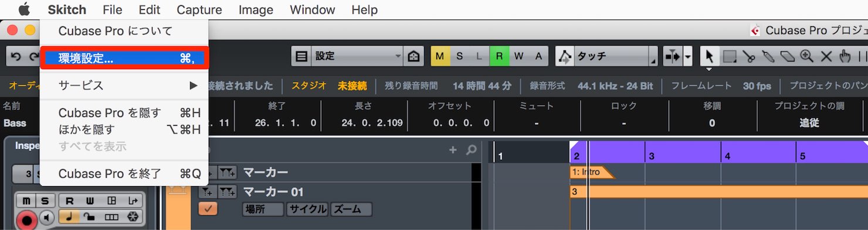Choose Cubase Pro を隠す menu item
The image size is (868, 230).
point(124,113)
